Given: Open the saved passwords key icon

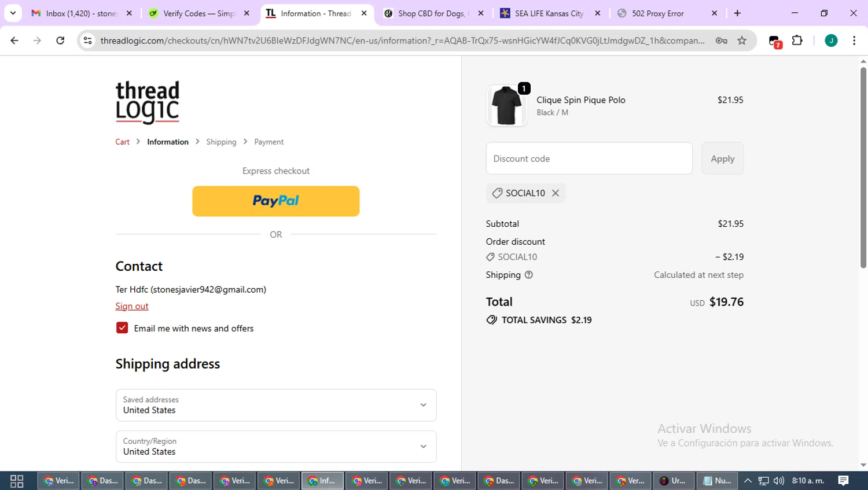Looking at the screenshot, I should [x=721, y=40].
